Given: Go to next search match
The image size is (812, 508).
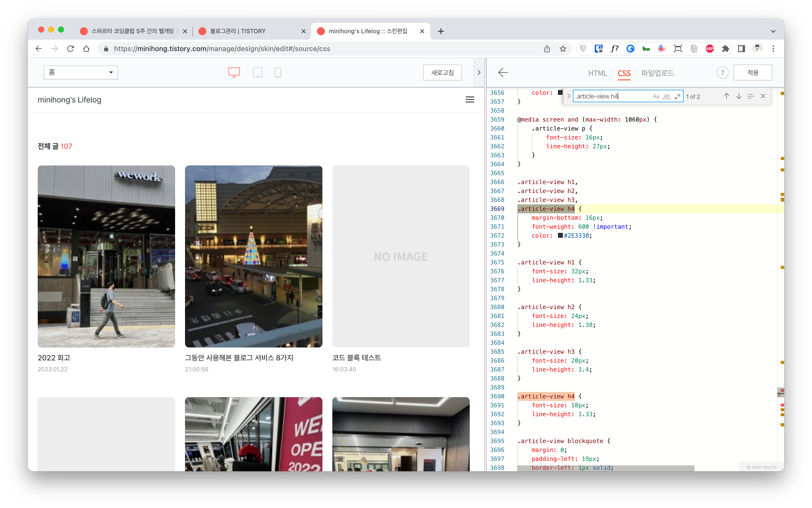Looking at the screenshot, I should pyautogui.click(x=738, y=96).
